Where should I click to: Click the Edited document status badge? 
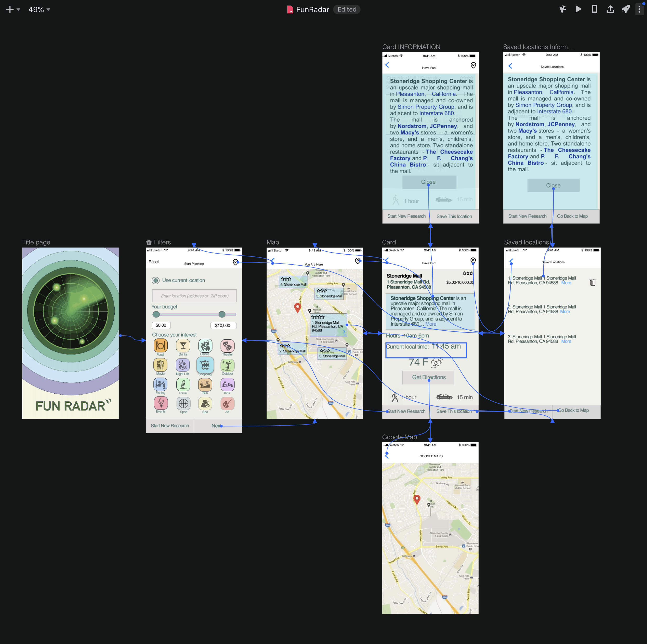click(347, 9)
